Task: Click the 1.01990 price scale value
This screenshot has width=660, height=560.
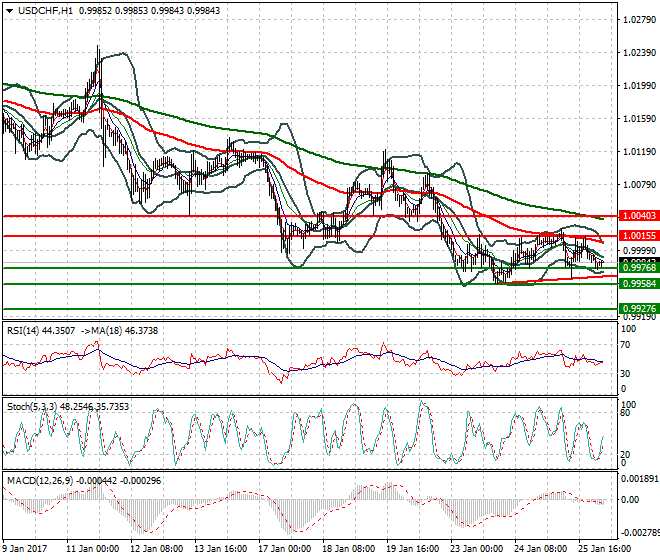Action: (x=639, y=85)
